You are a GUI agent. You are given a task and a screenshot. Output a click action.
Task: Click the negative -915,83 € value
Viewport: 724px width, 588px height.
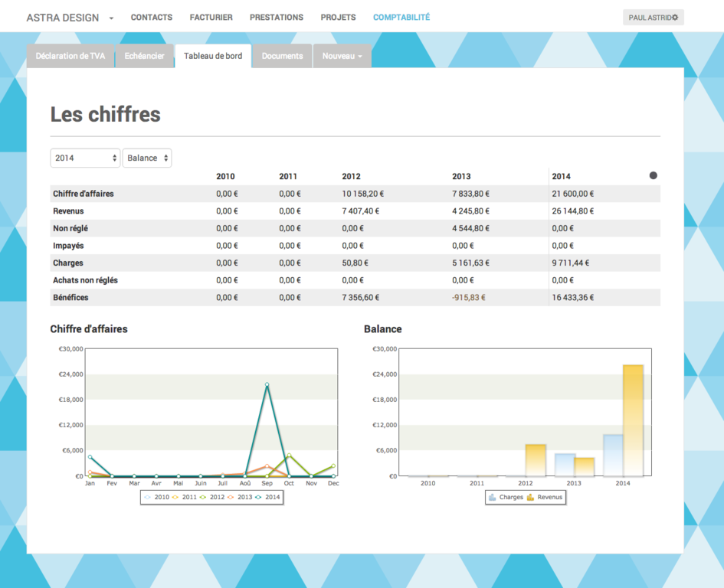click(469, 298)
